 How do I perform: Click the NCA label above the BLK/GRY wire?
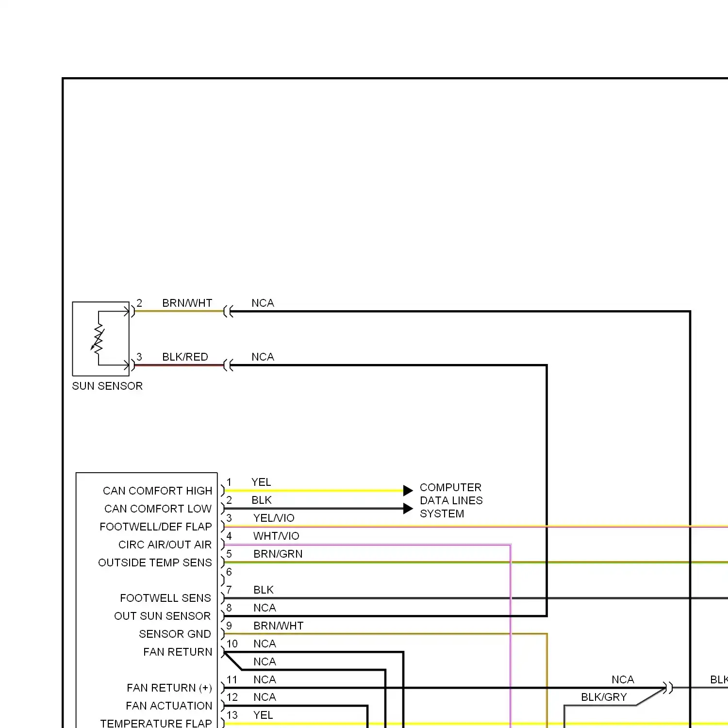coord(623,679)
